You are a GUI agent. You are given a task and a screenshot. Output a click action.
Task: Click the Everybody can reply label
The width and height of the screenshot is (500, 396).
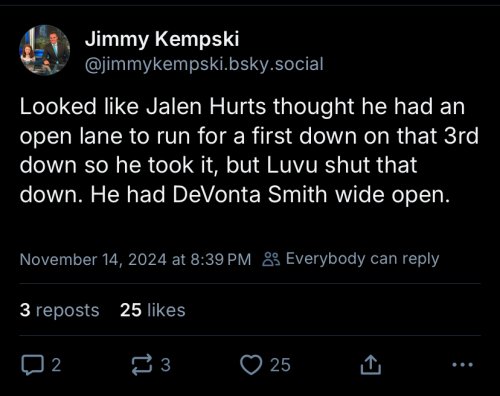coord(363,259)
